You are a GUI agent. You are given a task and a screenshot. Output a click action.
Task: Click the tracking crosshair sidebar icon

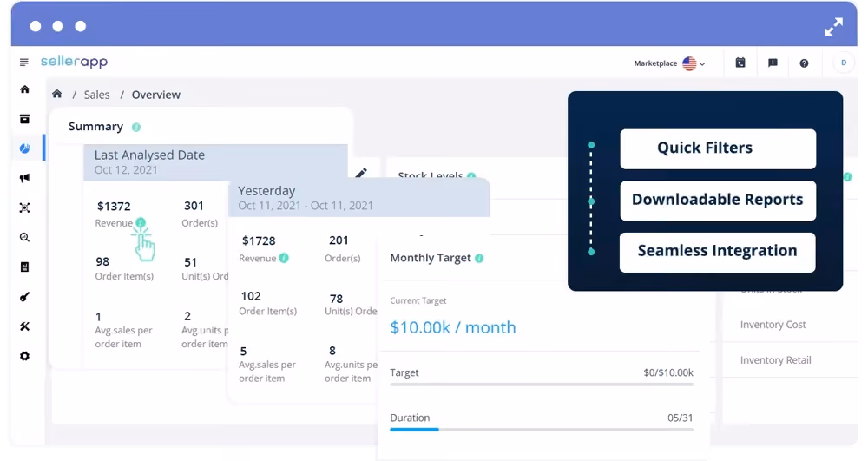coord(25,207)
